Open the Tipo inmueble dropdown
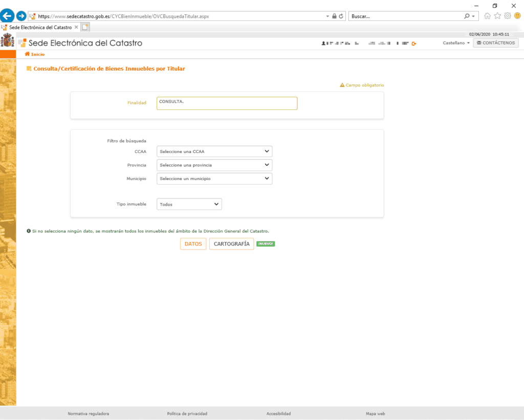This screenshot has height=420, width=524. point(189,204)
